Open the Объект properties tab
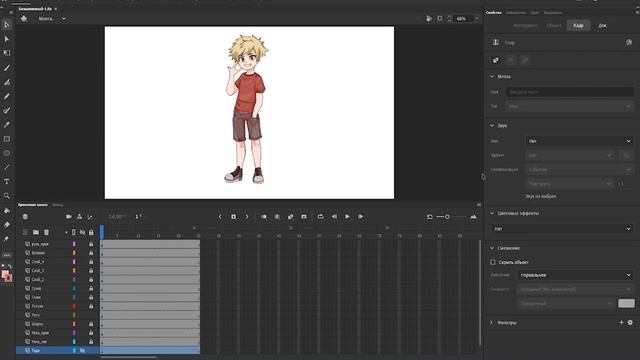 (x=554, y=25)
